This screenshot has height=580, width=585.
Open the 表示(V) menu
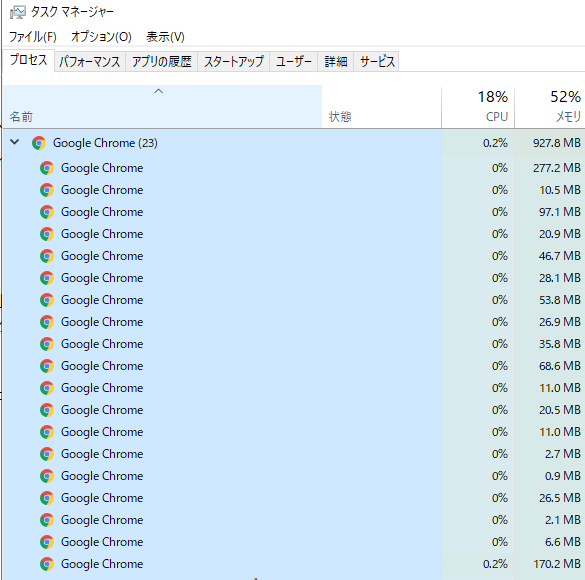tap(165, 37)
